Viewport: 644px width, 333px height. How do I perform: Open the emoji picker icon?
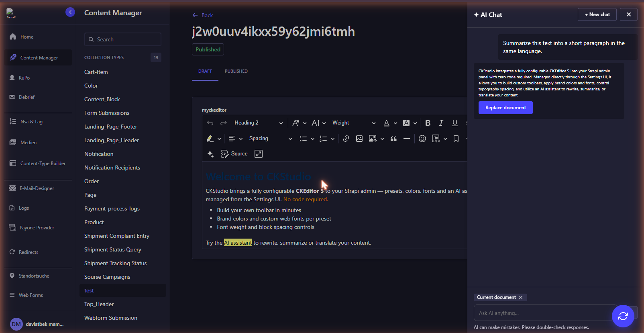coord(422,139)
